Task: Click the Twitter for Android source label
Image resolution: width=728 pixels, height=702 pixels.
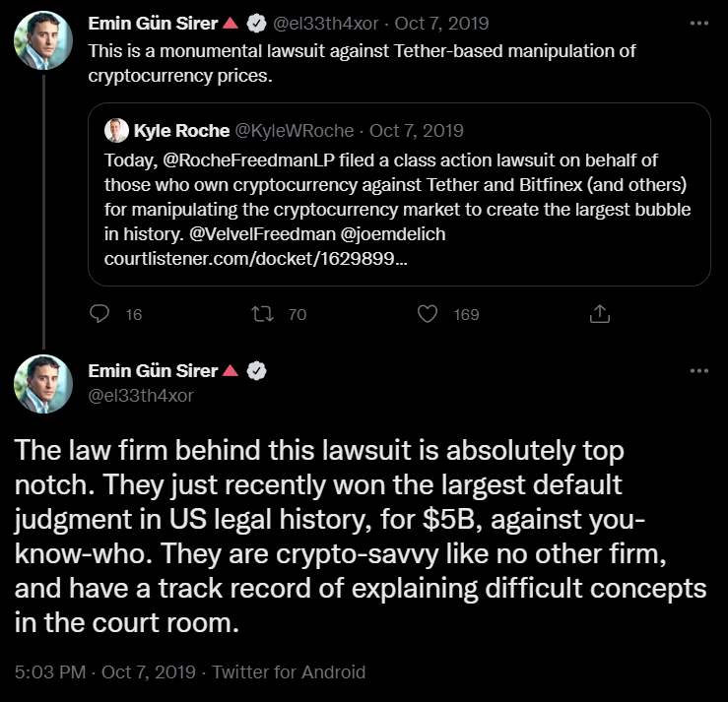Action: (289, 672)
